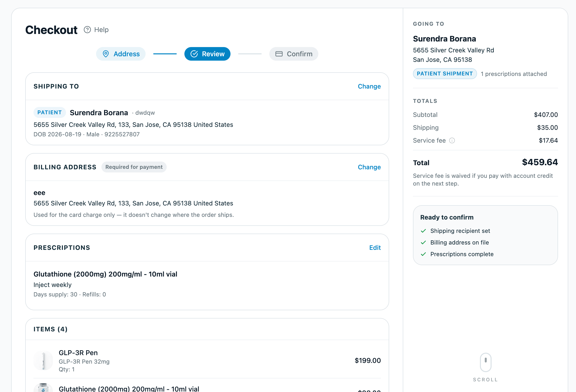This screenshot has height=392, width=576.
Task: Click the 'Days supply: 30 · Refills: 0' line
Action: tap(70, 294)
